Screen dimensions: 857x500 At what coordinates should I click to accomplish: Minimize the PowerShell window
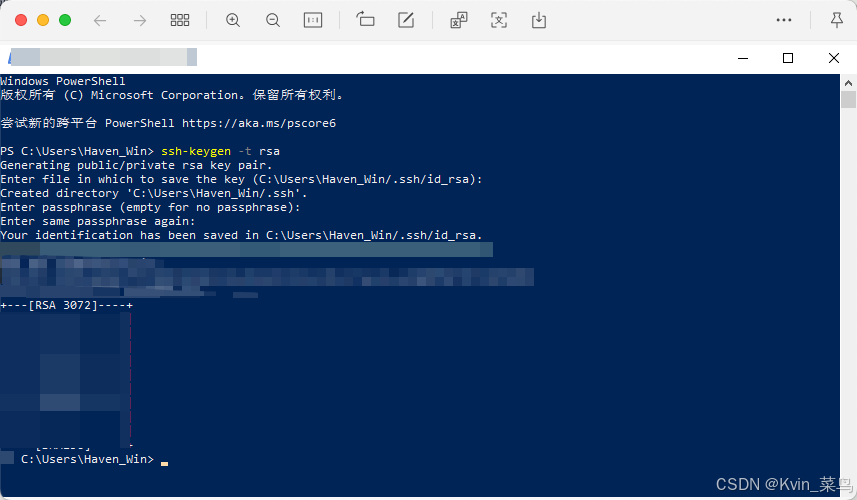(743, 58)
